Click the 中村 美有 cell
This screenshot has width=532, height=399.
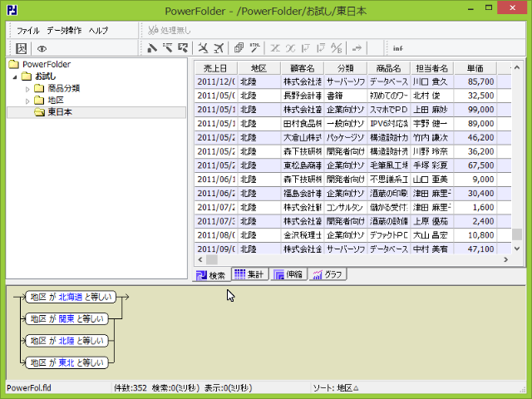[431, 249]
